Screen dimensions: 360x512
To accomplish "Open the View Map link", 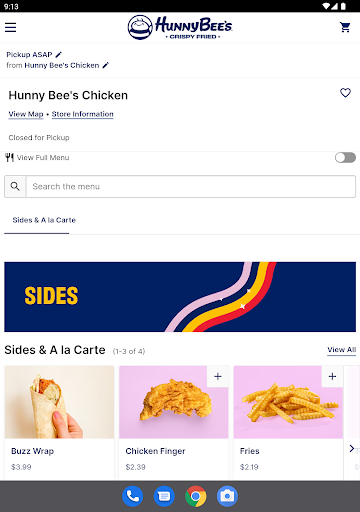I will coord(26,114).
